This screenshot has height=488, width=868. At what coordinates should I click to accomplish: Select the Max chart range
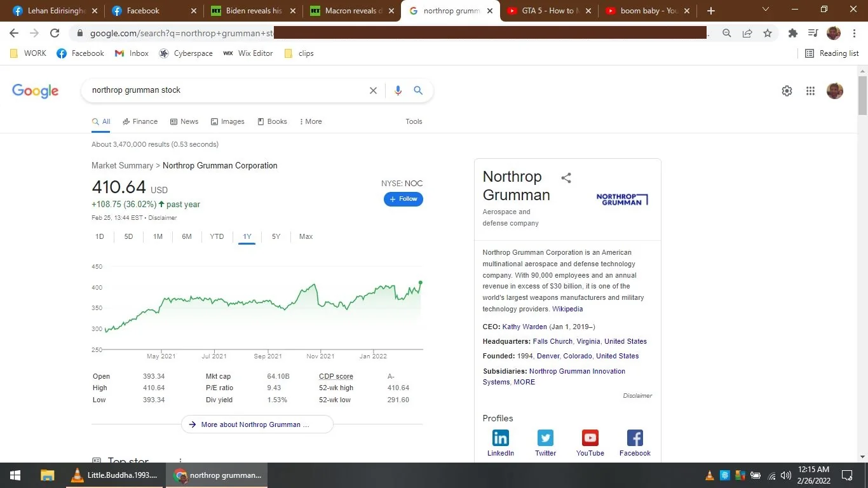306,236
